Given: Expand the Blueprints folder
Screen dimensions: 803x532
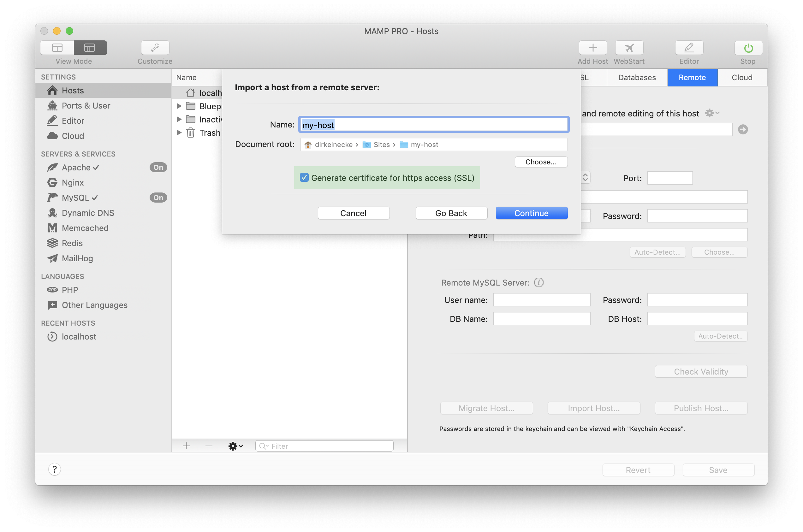Looking at the screenshot, I should click(180, 106).
